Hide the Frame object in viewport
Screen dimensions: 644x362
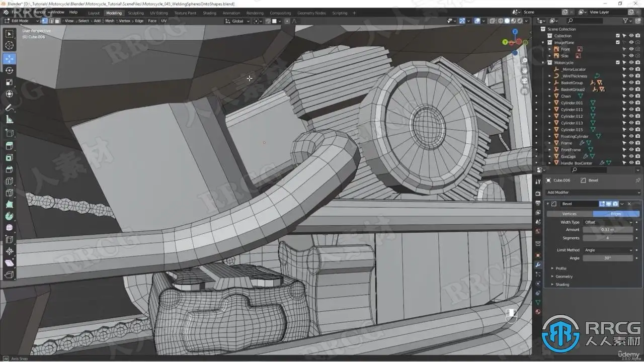click(631, 143)
